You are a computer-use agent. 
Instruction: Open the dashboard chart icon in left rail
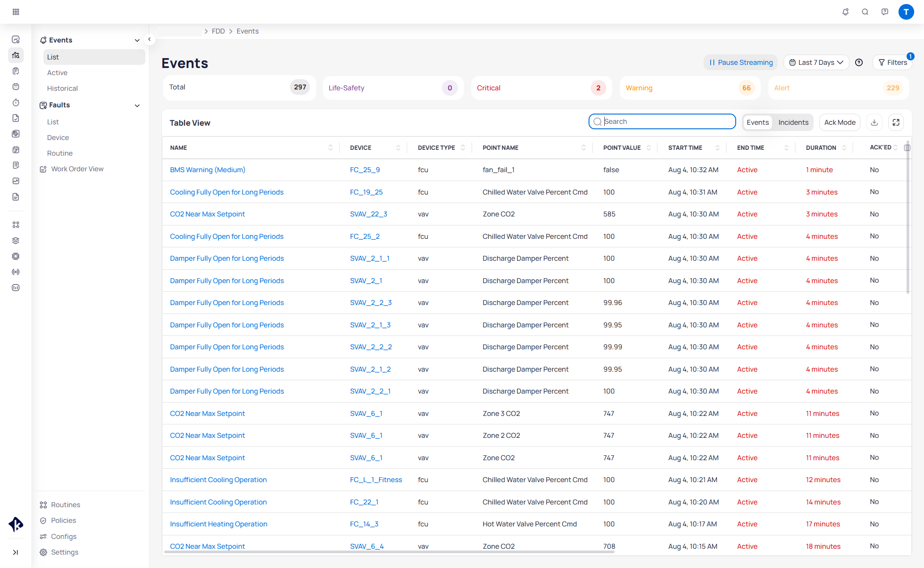16,39
